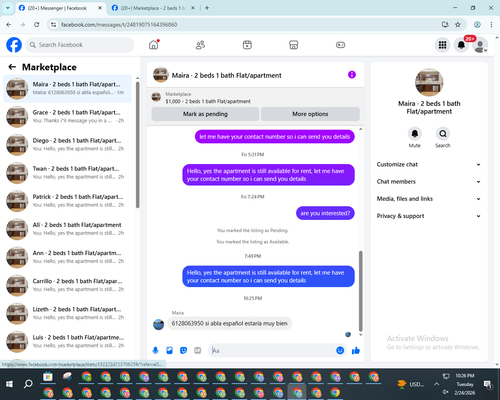Open the $1,000 listing link in header

click(x=208, y=101)
